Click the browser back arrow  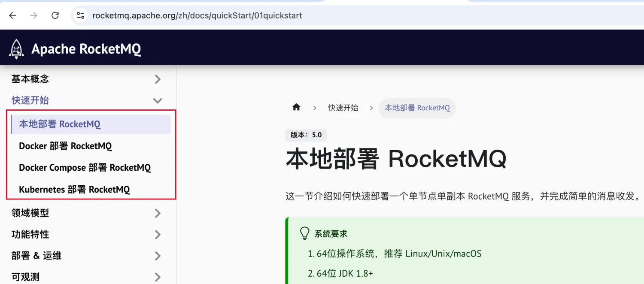tap(13, 15)
